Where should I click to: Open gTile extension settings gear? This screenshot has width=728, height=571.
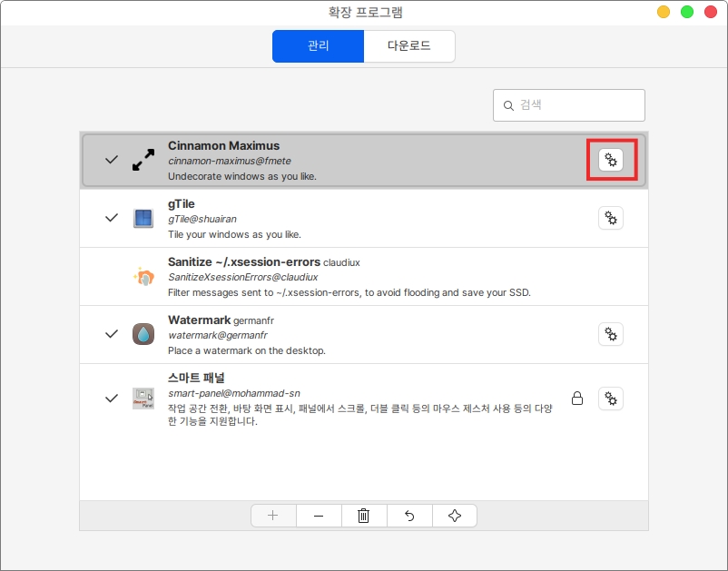coord(611,218)
